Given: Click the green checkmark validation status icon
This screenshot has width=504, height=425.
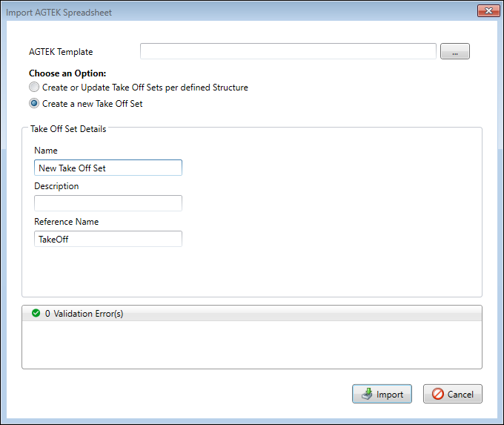Looking at the screenshot, I should coord(36,314).
